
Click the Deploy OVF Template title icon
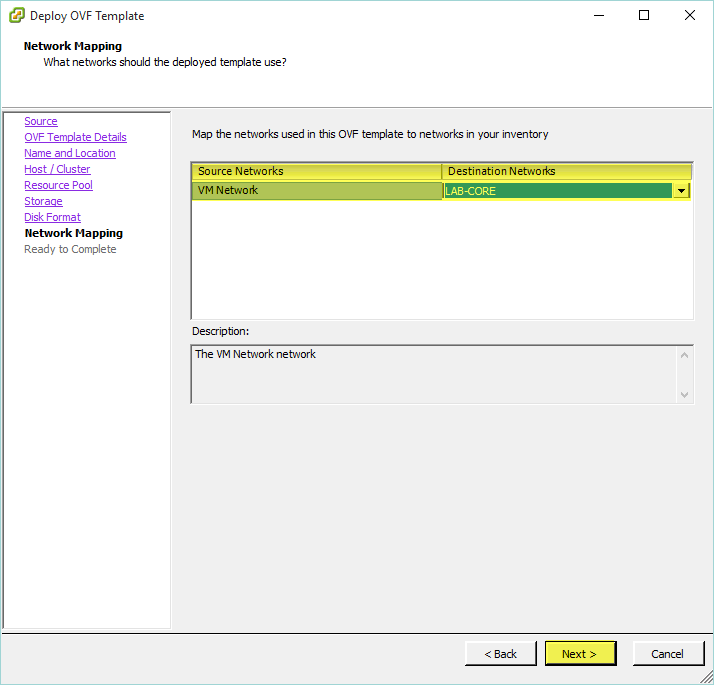[17, 15]
